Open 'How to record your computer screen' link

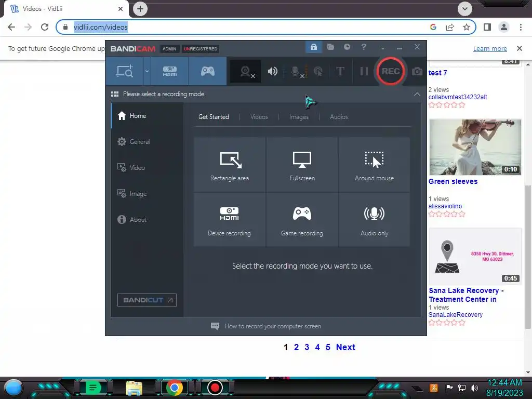pyautogui.click(x=273, y=326)
